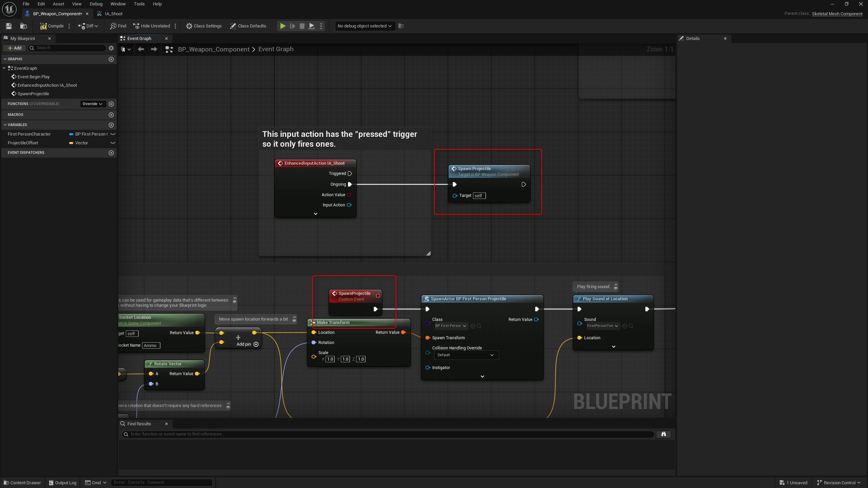Click the Find toolbar button

coord(118,26)
